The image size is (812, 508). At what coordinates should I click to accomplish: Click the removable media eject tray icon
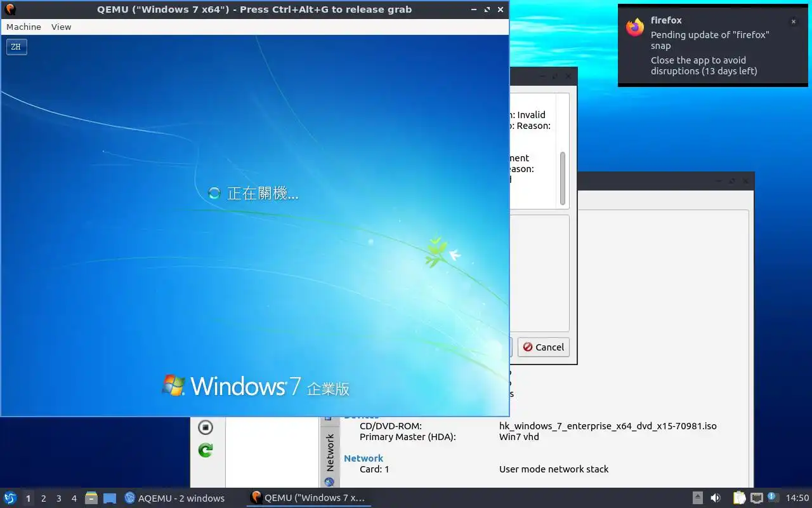point(697,498)
